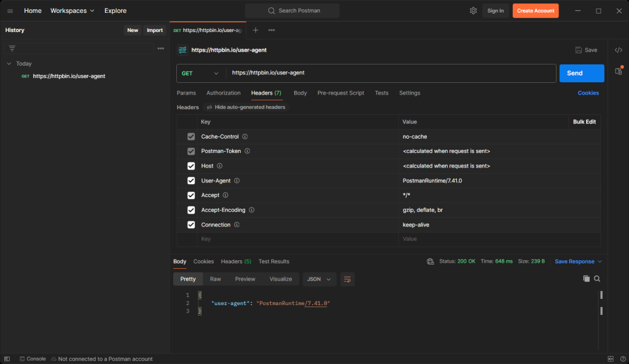Search within the response body
Screen dimensions: 629x364
(597, 279)
